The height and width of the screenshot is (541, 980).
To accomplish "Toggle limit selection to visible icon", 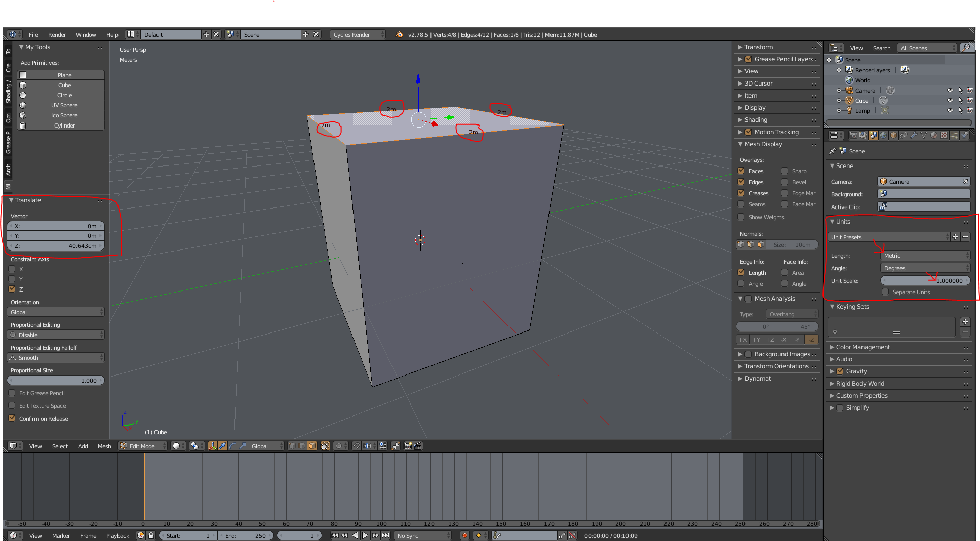I will coord(325,446).
